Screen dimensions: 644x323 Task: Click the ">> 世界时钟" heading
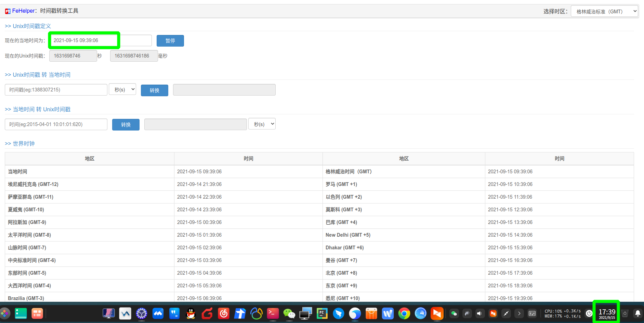20,144
